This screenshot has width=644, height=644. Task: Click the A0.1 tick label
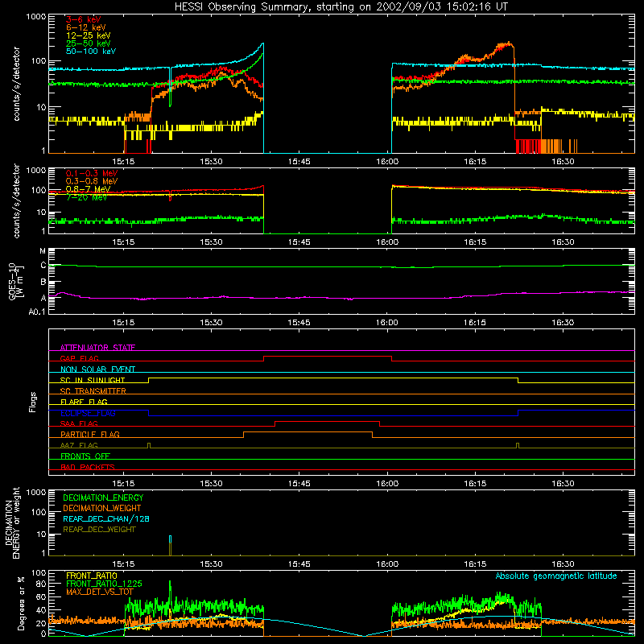click(x=37, y=312)
